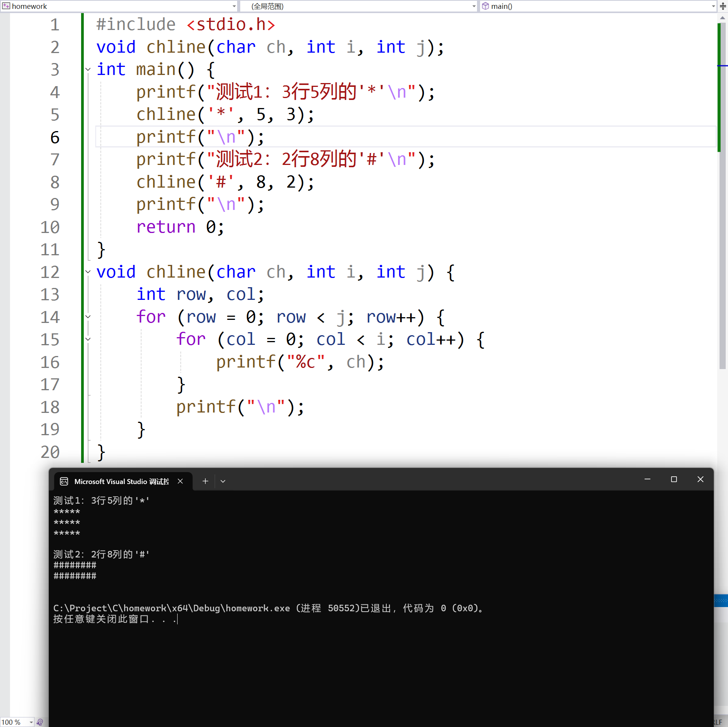The height and width of the screenshot is (727, 728).
Task: Click the scrollbar up arrow in editor
Action: coord(723,18)
